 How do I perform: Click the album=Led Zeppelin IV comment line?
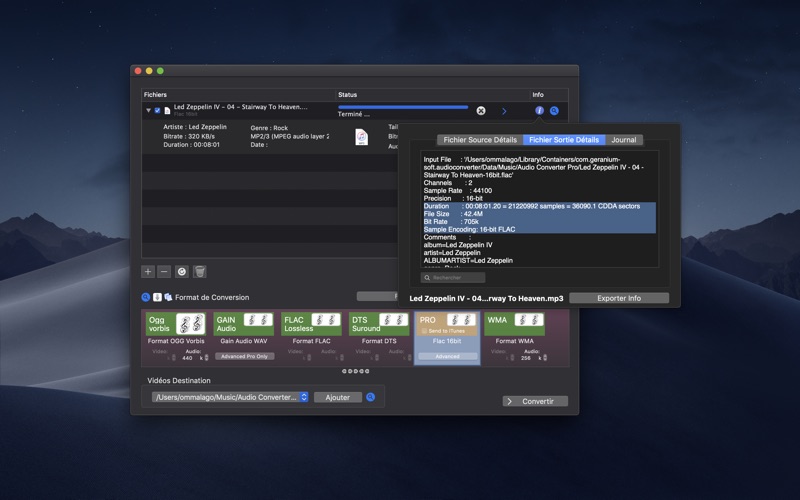(458, 245)
